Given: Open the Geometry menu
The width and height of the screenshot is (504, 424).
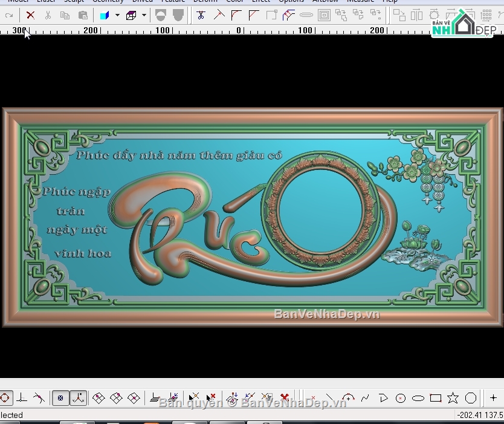Looking at the screenshot, I should [x=108, y=1].
